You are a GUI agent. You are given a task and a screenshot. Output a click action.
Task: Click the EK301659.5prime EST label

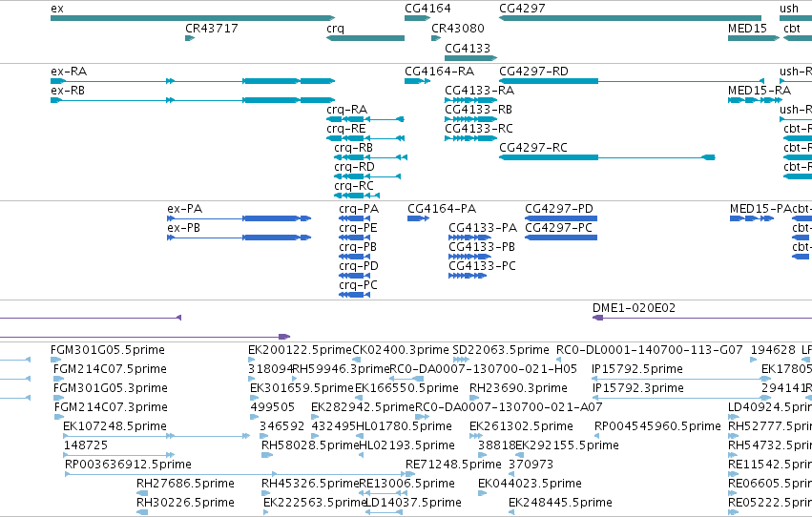point(302,388)
